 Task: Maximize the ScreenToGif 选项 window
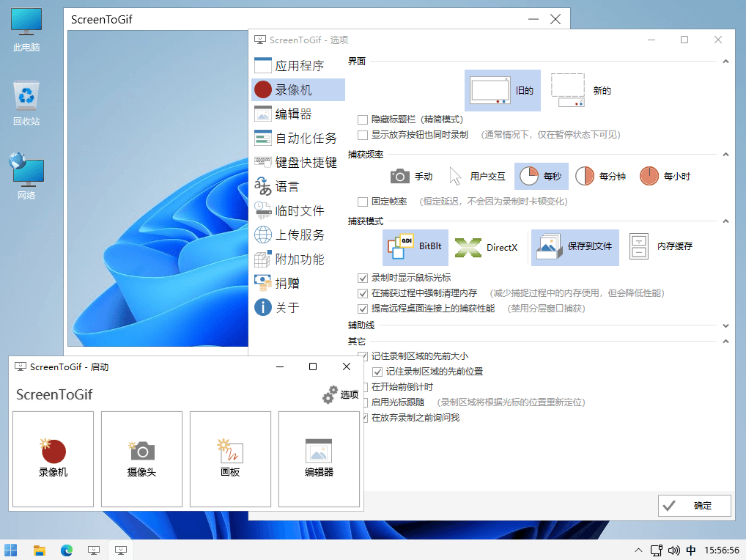(684, 40)
